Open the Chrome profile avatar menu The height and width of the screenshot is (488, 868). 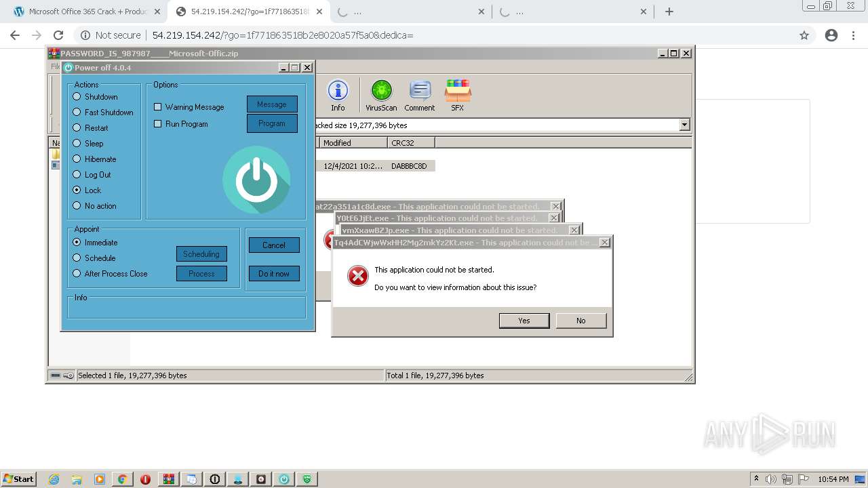[x=831, y=35]
